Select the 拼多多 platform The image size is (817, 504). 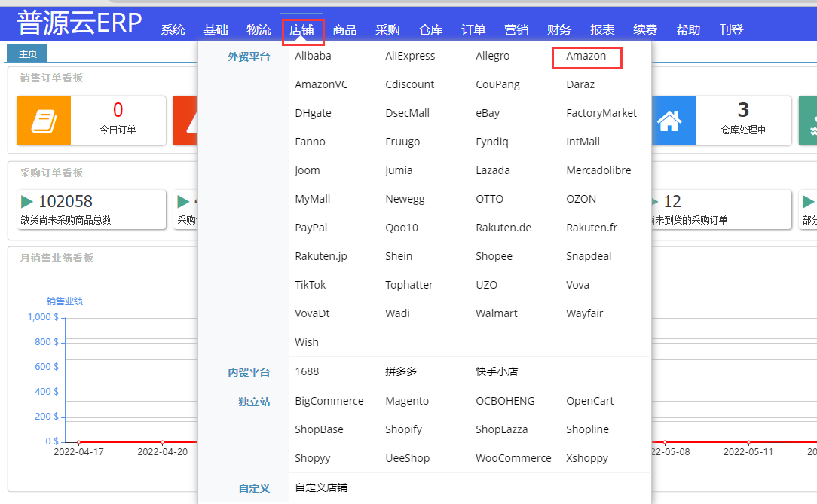pyautogui.click(x=401, y=371)
